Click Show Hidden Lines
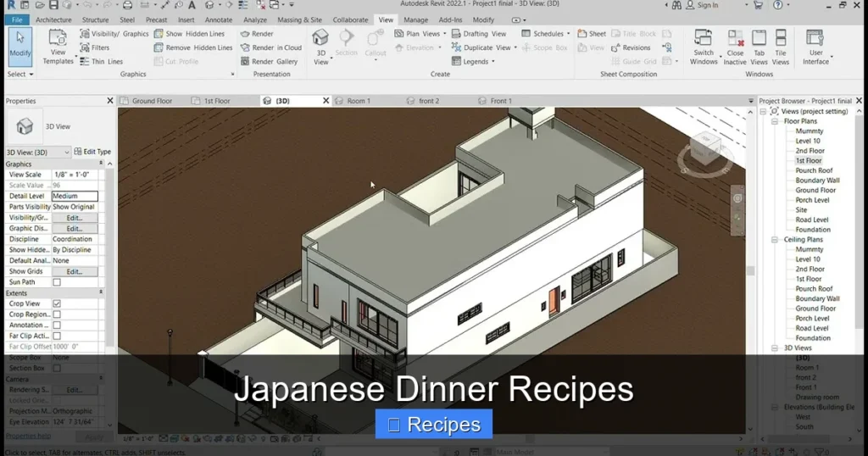The width and height of the screenshot is (868, 456). point(189,34)
